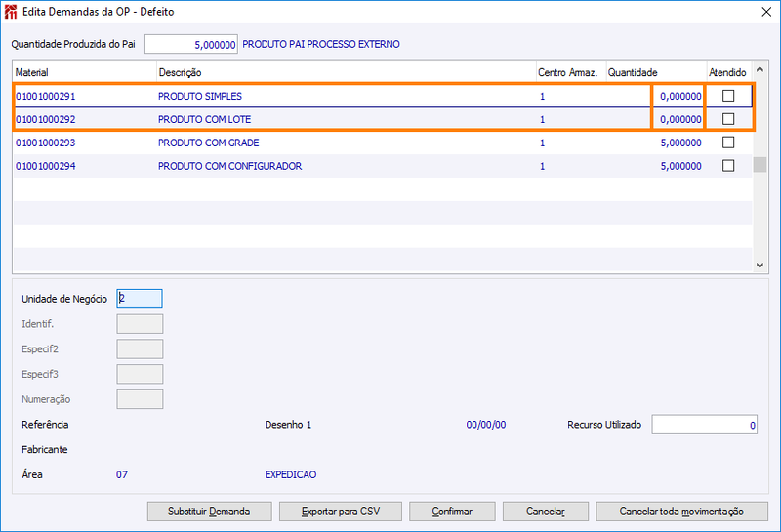Image resolution: width=781 pixels, height=532 pixels.
Task: Click the Quantidade column header
Action: click(656, 73)
